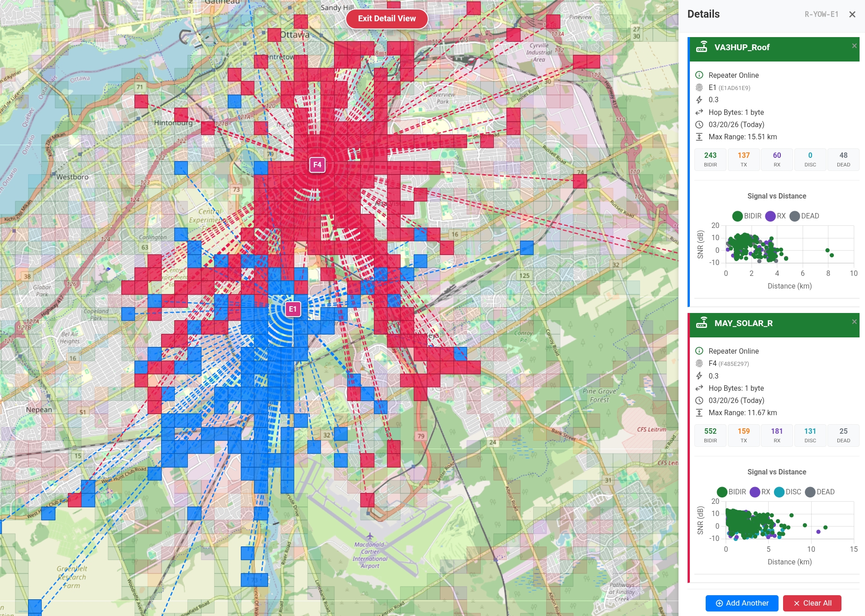Hide DISC series in MAY_SOLAR_R chart legend

coord(788,492)
